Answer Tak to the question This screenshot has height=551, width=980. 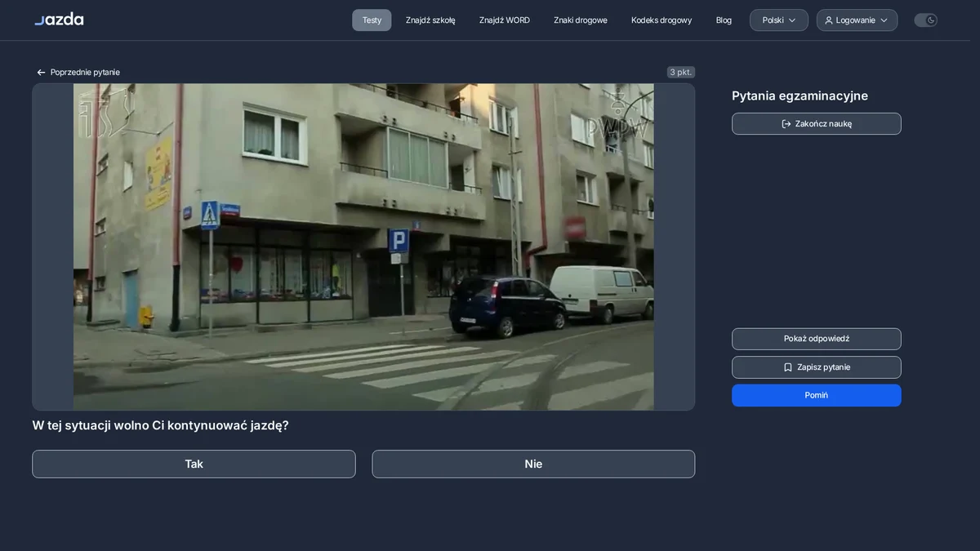click(194, 464)
